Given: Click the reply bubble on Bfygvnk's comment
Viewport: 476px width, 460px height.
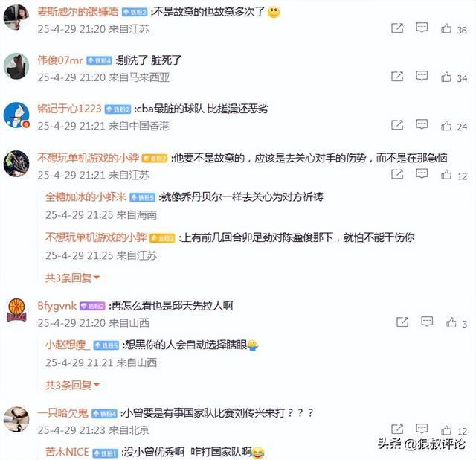Looking at the screenshot, I should pos(427,322).
